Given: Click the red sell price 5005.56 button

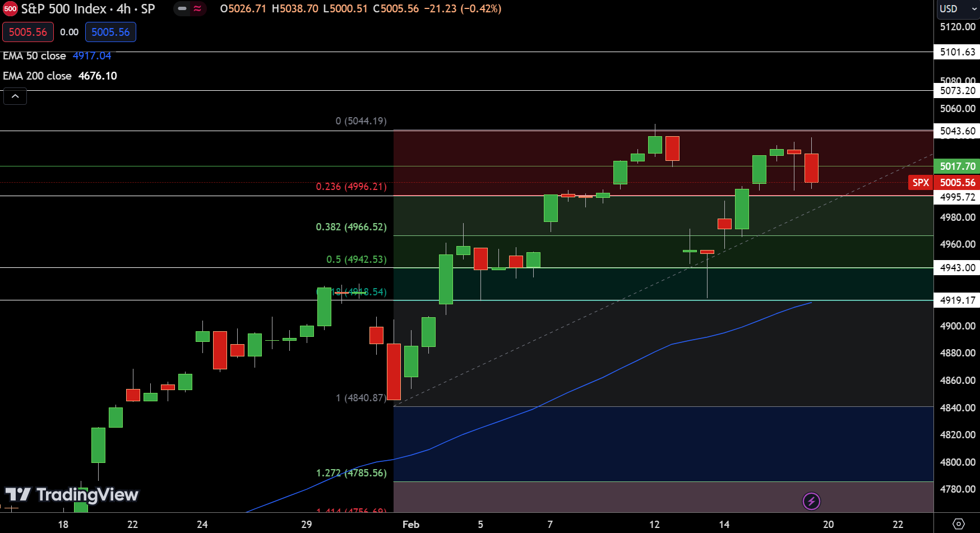Looking at the screenshot, I should [28, 32].
